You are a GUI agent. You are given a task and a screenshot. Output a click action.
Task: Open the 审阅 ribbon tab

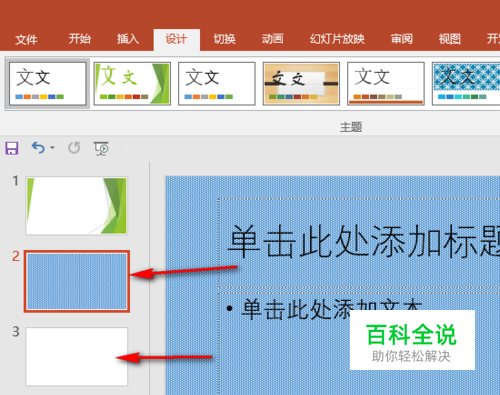coord(402,39)
